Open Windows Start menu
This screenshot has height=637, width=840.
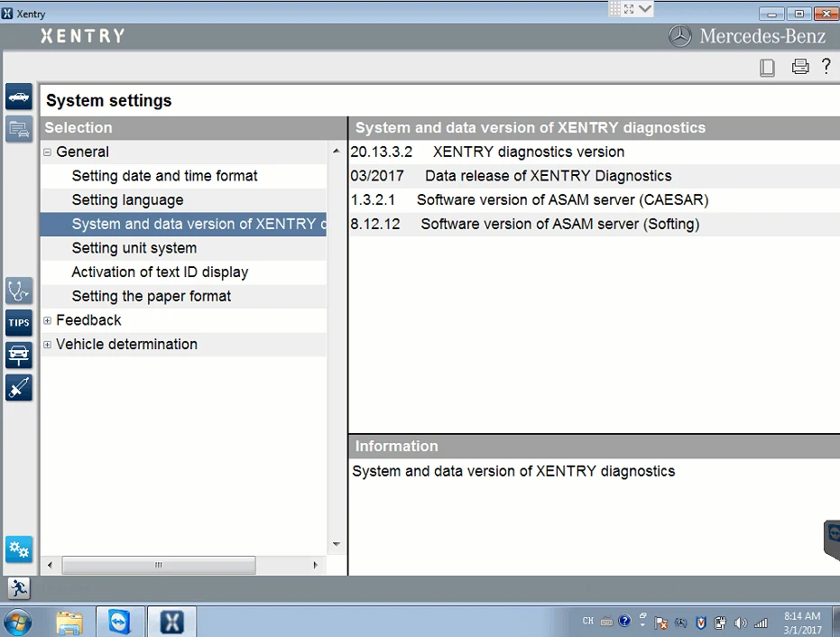coord(17,623)
